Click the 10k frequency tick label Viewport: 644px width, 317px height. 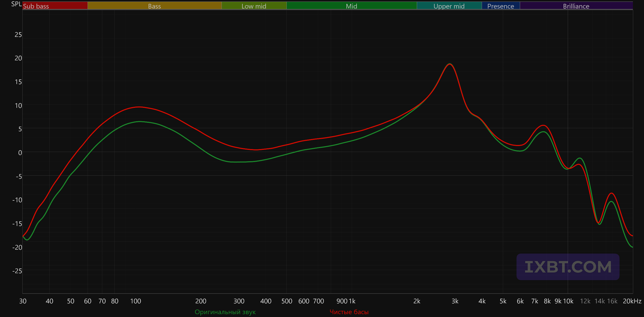[x=568, y=301]
